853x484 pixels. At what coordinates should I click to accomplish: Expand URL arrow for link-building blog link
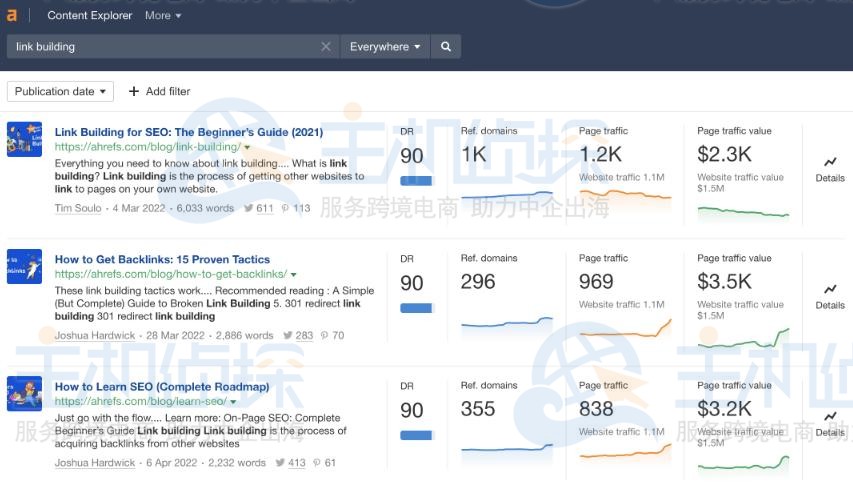pos(247,147)
